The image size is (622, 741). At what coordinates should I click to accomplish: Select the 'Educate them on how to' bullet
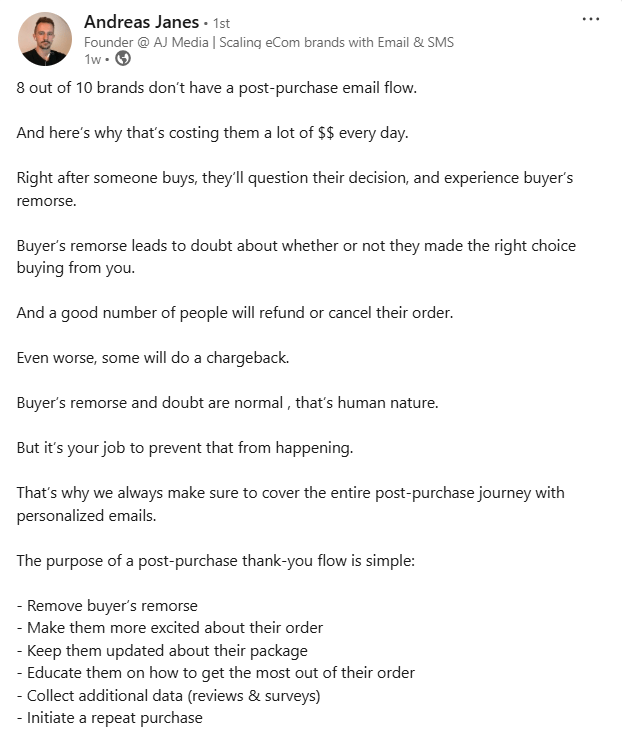click(x=216, y=673)
